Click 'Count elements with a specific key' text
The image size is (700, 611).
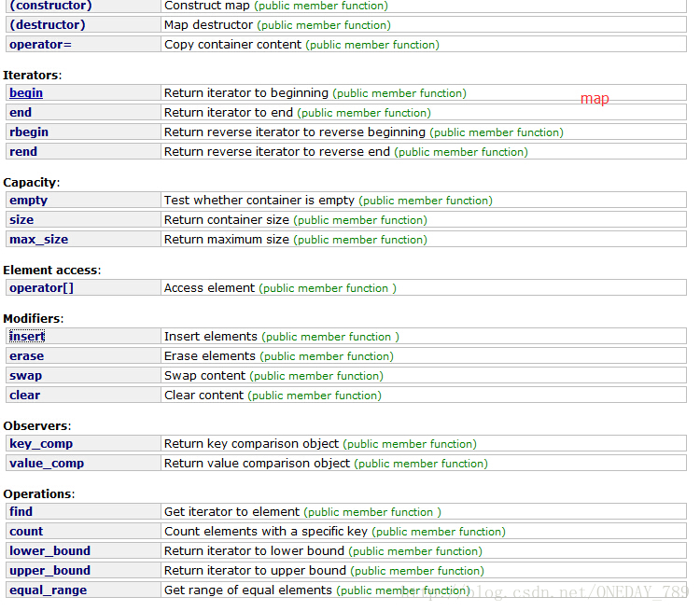[266, 531]
